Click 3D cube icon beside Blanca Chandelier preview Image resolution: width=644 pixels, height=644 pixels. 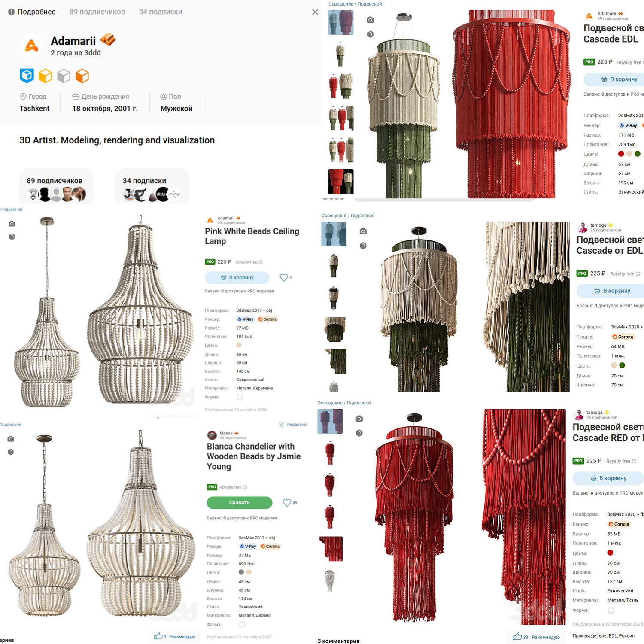(11, 452)
